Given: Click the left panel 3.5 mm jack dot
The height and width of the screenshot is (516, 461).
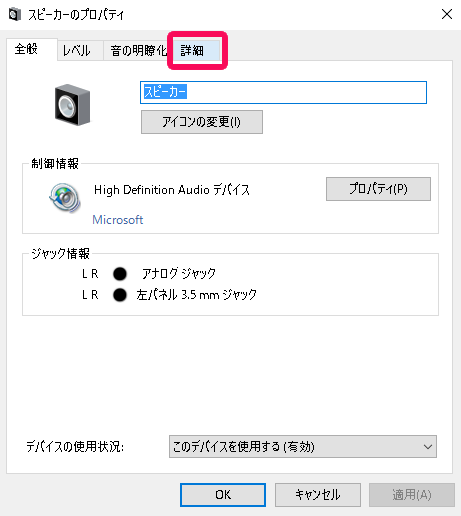Looking at the screenshot, I should click(120, 295).
